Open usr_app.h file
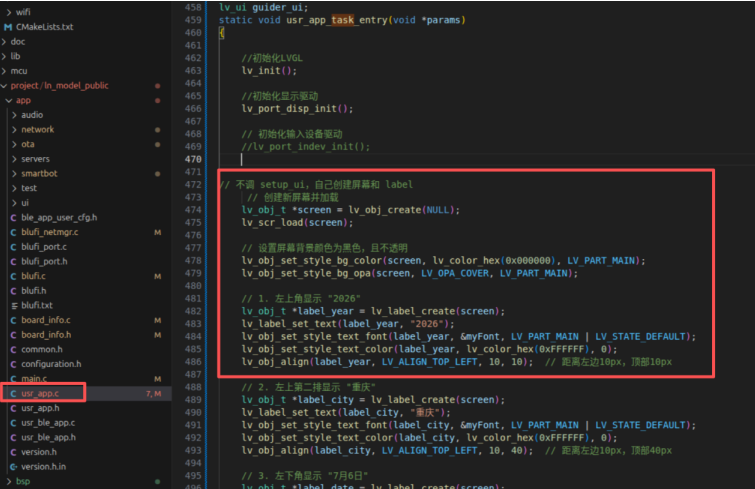 click(40, 408)
